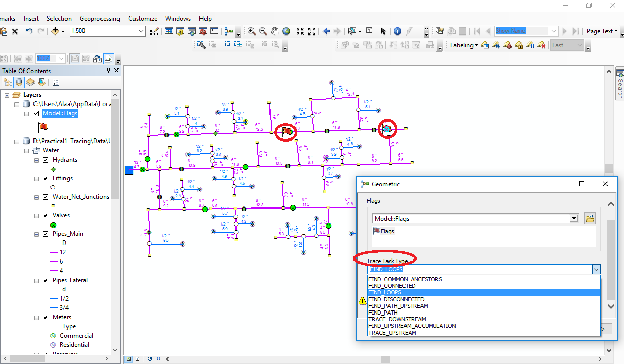This screenshot has height=364, width=624.
Task: Open the Geoprocessing menu
Action: (x=100, y=19)
